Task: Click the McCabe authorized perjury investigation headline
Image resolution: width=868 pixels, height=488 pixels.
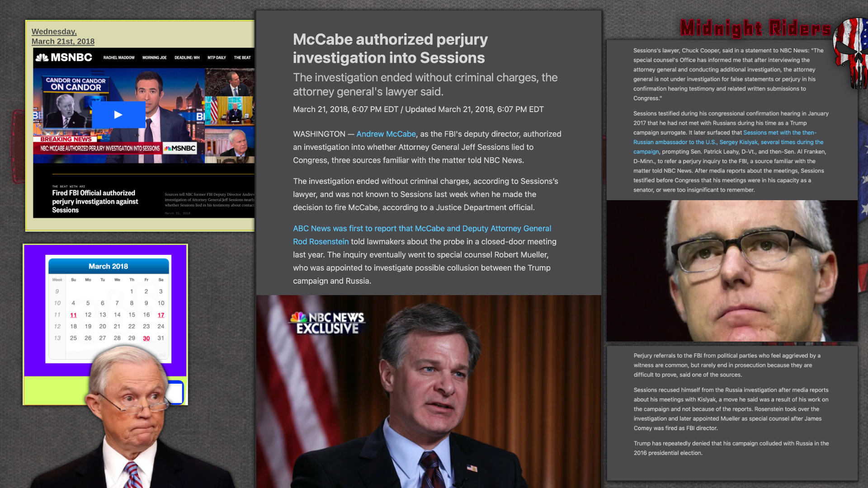Action: click(x=390, y=48)
